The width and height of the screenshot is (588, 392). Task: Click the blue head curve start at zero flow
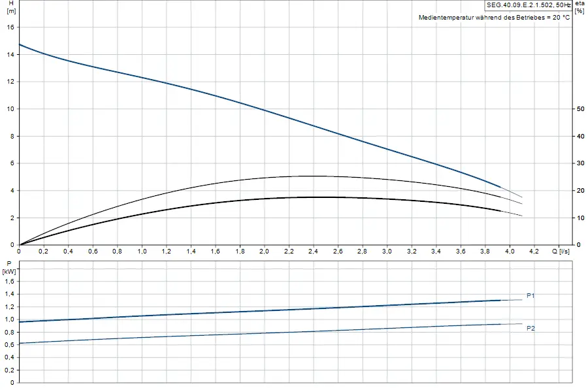20,44
